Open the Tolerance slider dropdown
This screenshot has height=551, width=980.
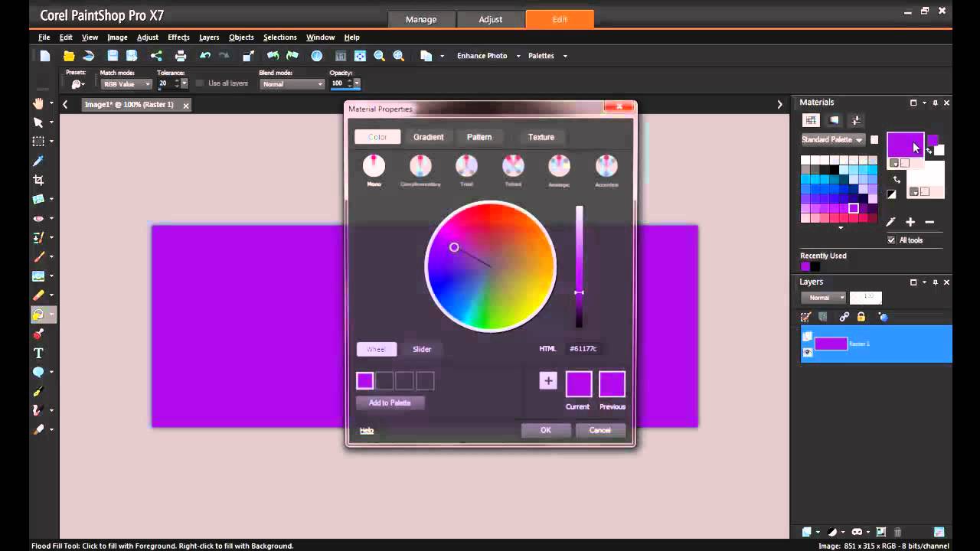[x=185, y=84]
